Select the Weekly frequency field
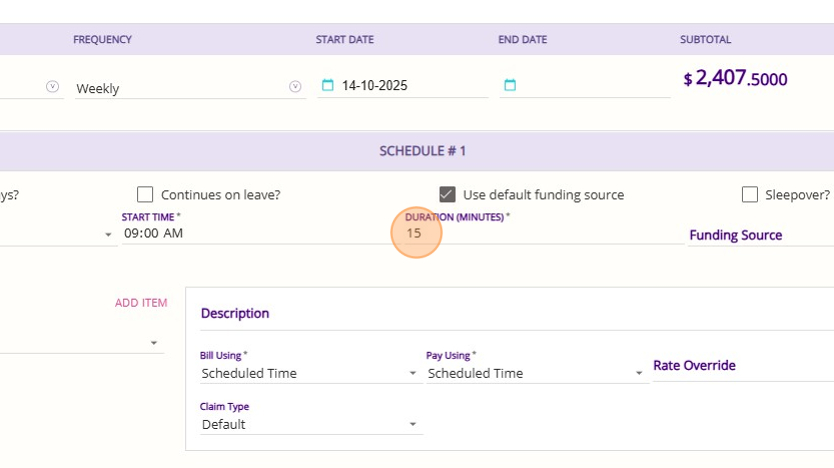Screen dimensions: 834x468 (180, 88)
